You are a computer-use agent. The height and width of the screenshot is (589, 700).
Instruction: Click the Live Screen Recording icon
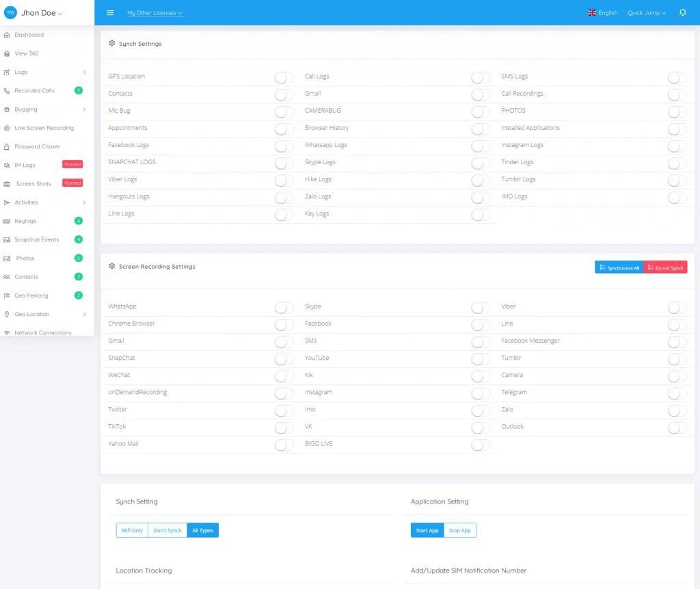[7, 128]
